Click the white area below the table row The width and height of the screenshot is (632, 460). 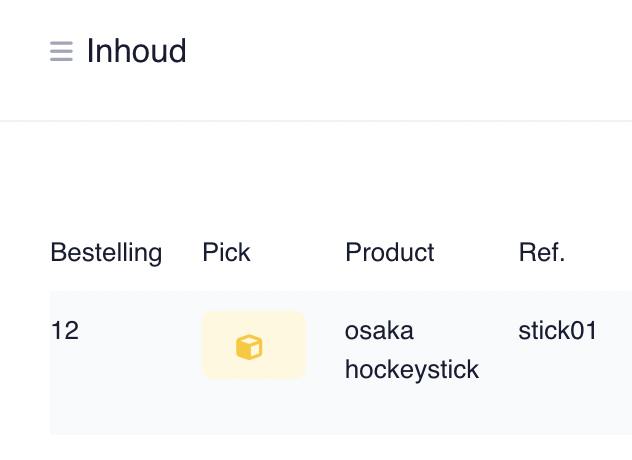[x=316, y=448]
